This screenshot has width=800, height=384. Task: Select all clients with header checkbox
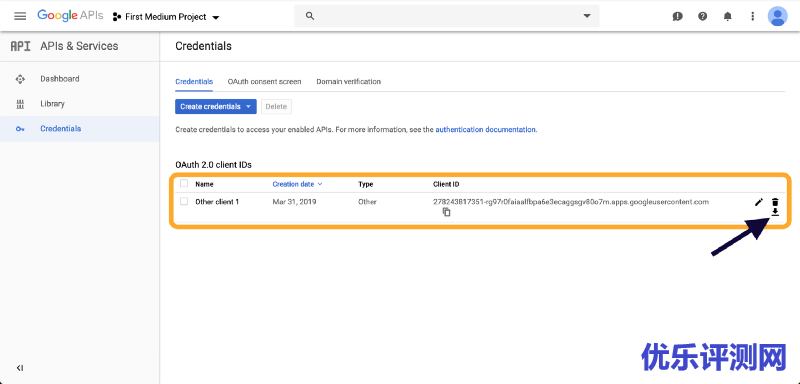point(184,184)
